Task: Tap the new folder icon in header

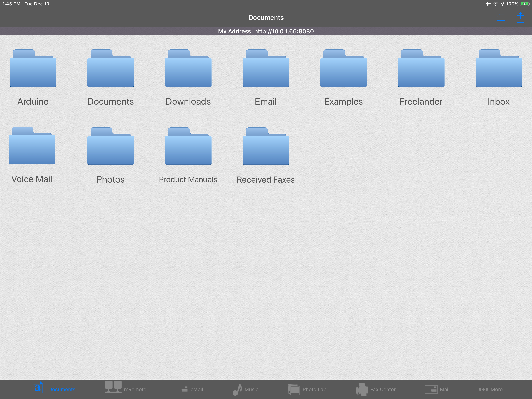Action: (x=501, y=18)
